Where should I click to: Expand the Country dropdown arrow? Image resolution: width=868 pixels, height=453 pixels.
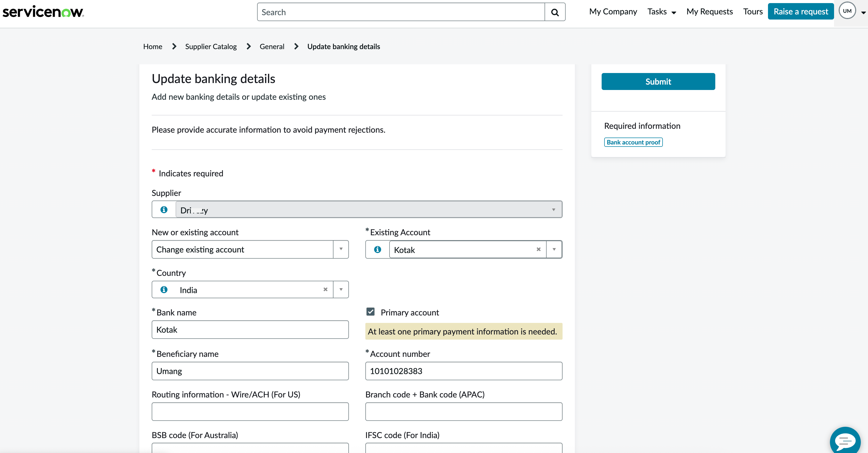pyautogui.click(x=341, y=289)
